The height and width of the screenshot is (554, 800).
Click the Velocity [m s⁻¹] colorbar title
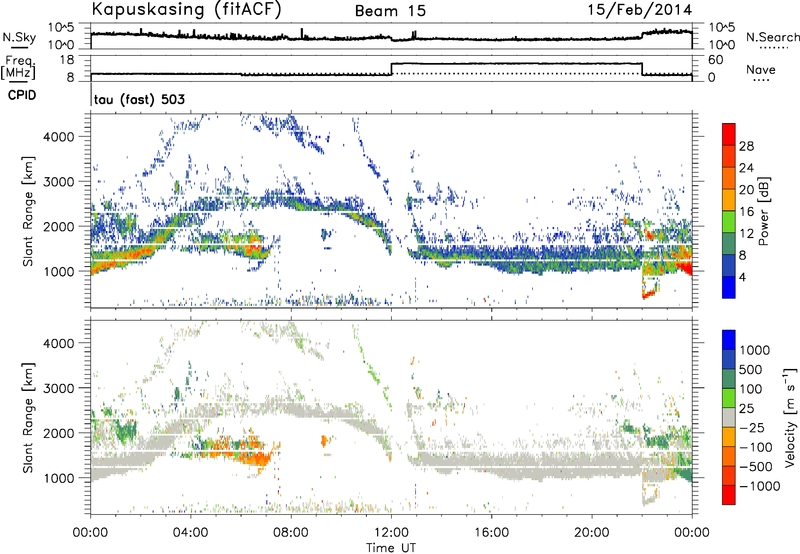click(790, 417)
